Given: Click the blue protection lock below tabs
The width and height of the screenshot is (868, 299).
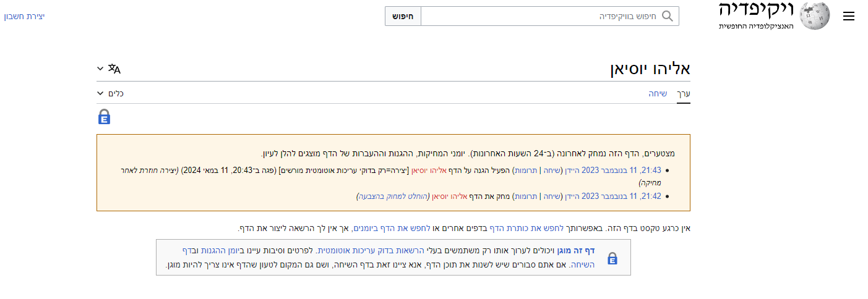Looking at the screenshot, I should tap(104, 117).
